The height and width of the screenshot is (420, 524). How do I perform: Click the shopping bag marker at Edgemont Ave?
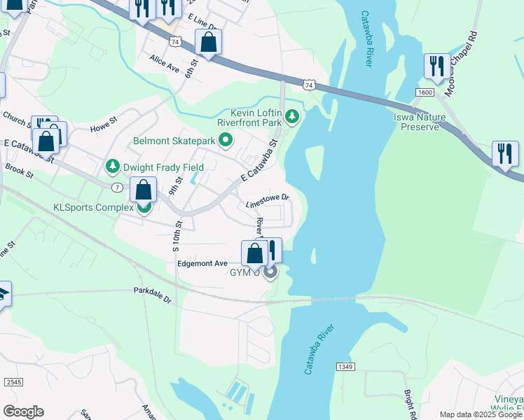(x=254, y=256)
